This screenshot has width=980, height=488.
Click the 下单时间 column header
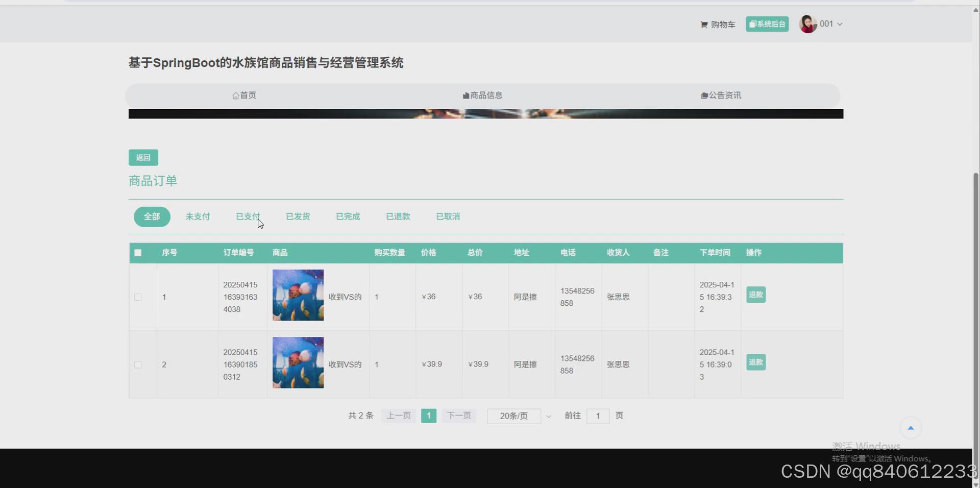(x=715, y=253)
